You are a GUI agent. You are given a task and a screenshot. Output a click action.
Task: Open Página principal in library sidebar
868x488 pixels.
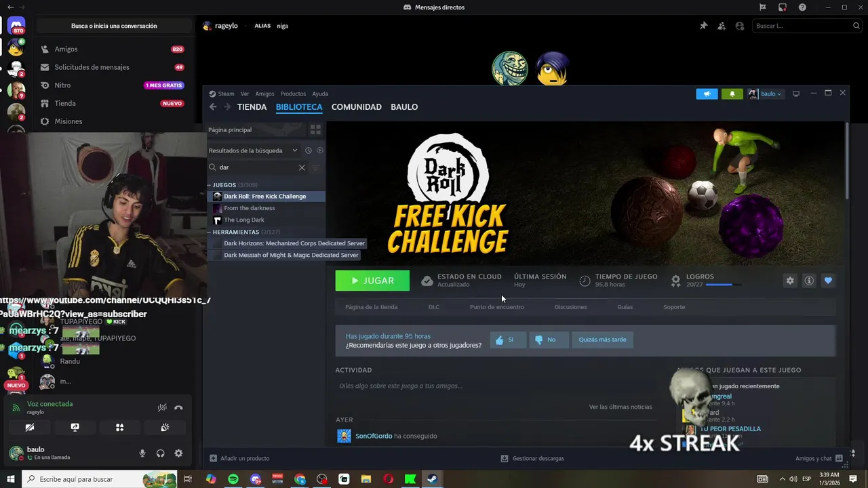[x=256, y=129]
